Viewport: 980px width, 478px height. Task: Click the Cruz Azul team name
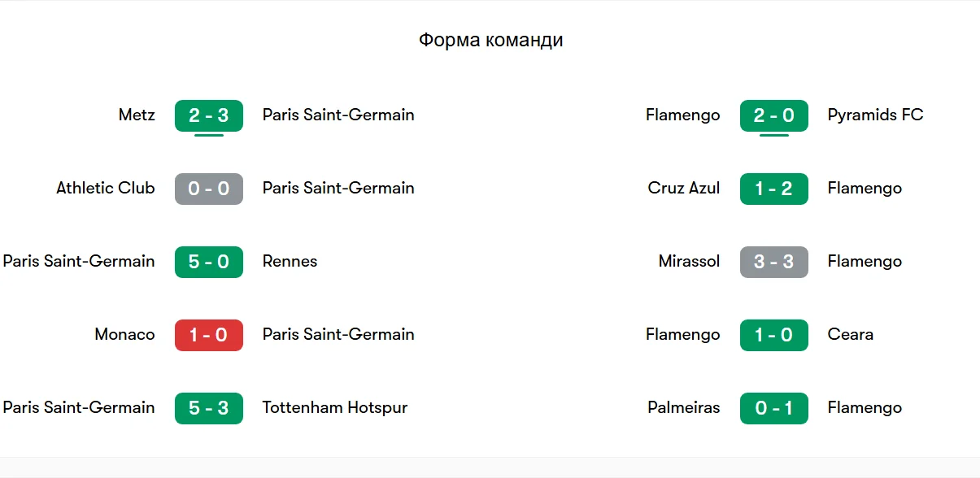[683, 188]
